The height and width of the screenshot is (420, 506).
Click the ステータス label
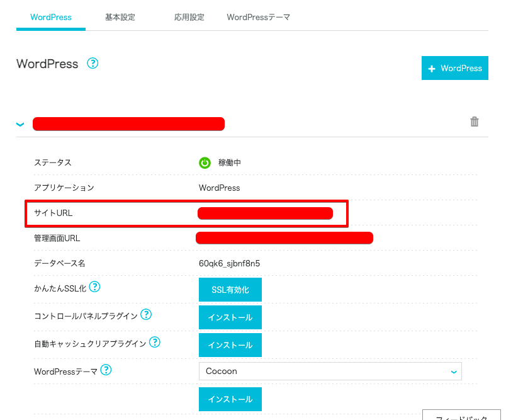53,162
